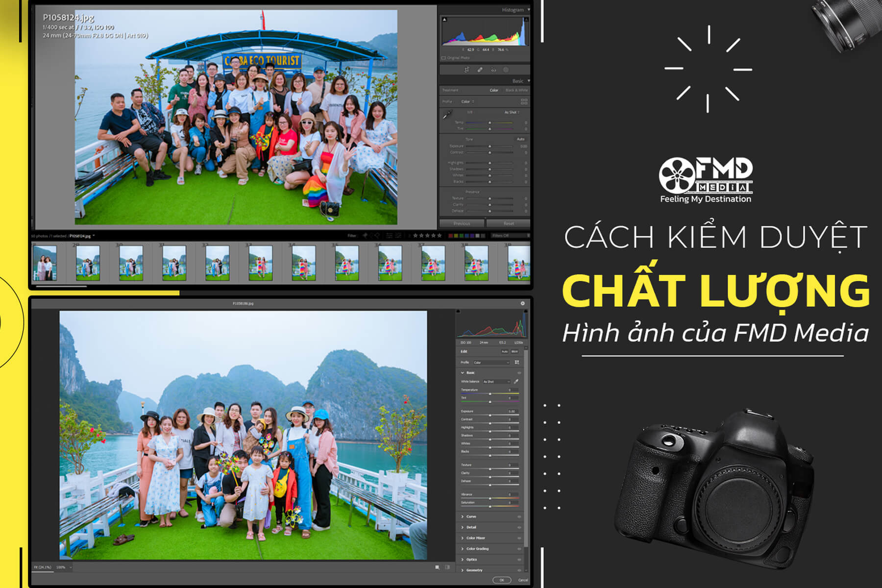Click the settings gear above the histogram
The width and height of the screenshot is (882, 588).
524,304
